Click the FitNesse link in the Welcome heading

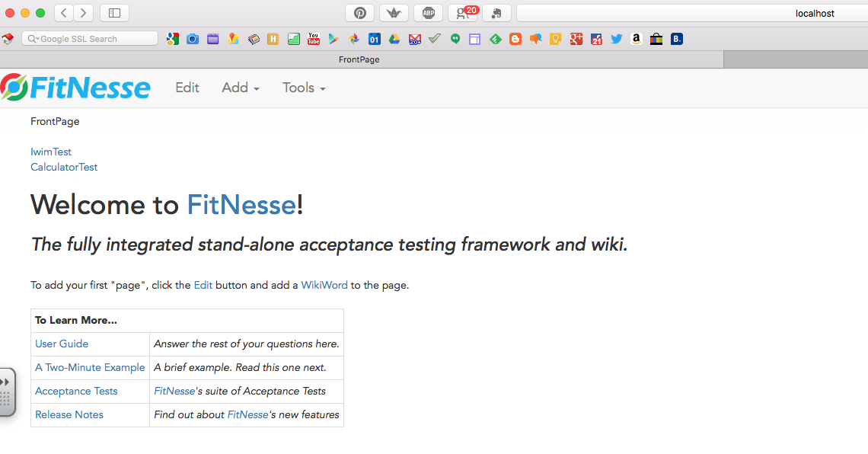pos(241,205)
